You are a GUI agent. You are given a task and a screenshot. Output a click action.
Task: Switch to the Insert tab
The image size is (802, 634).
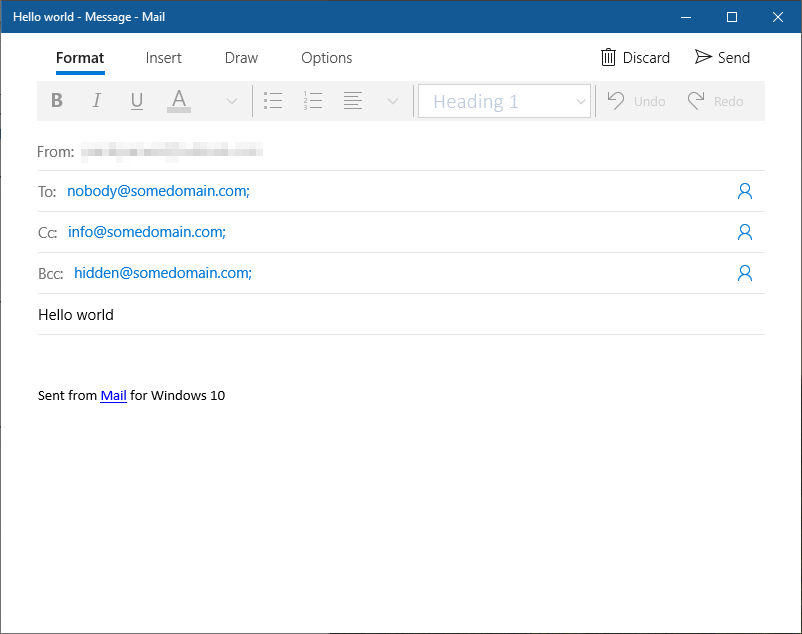[x=164, y=58]
